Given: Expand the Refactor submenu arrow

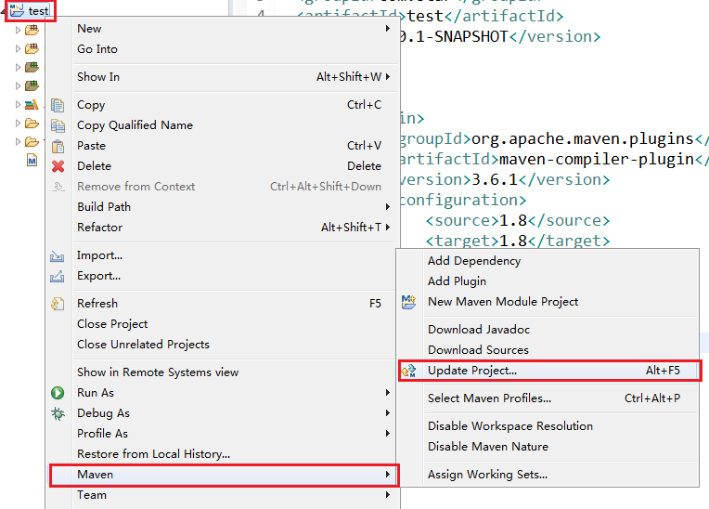Looking at the screenshot, I should click(x=388, y=227).
